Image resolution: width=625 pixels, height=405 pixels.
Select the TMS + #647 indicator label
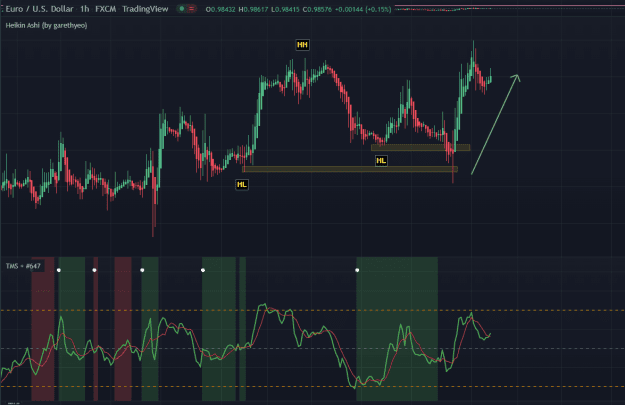pyautogui.click(x=23, y=266)
